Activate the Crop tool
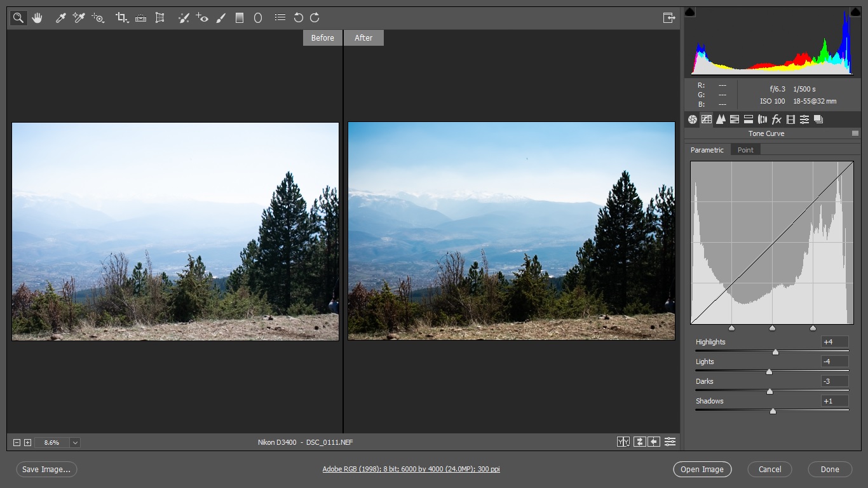 pos(121,18)
